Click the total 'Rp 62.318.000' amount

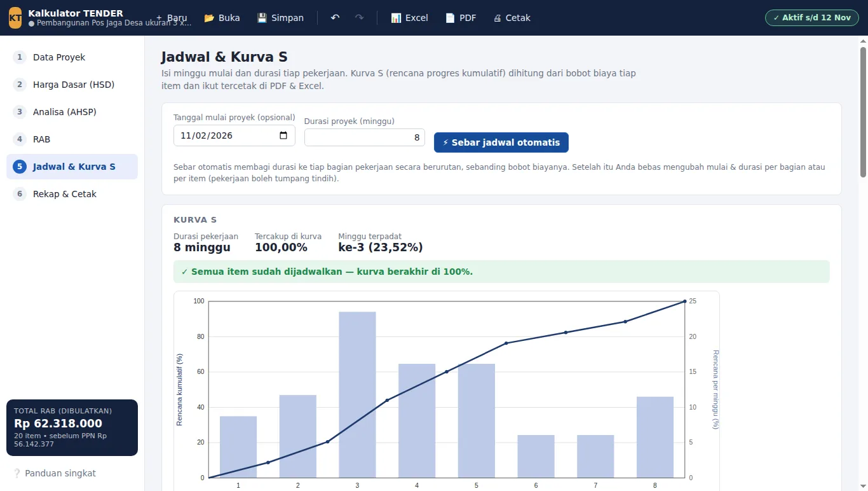tap(58, 424)
